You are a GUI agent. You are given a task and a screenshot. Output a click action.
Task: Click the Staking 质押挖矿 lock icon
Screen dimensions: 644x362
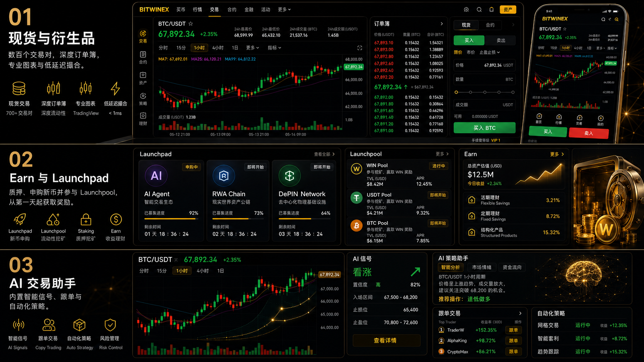86,219
